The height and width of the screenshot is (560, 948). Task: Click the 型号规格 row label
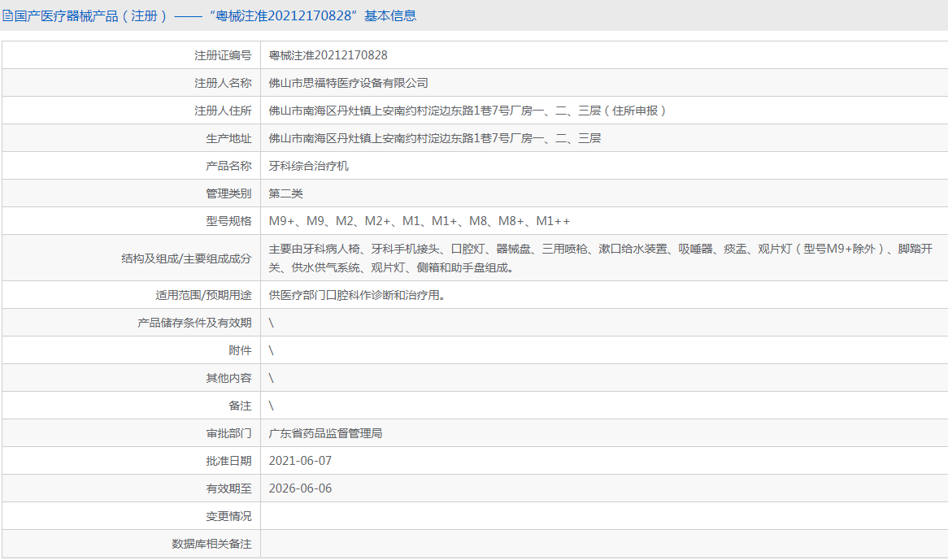tap(228, 221)
